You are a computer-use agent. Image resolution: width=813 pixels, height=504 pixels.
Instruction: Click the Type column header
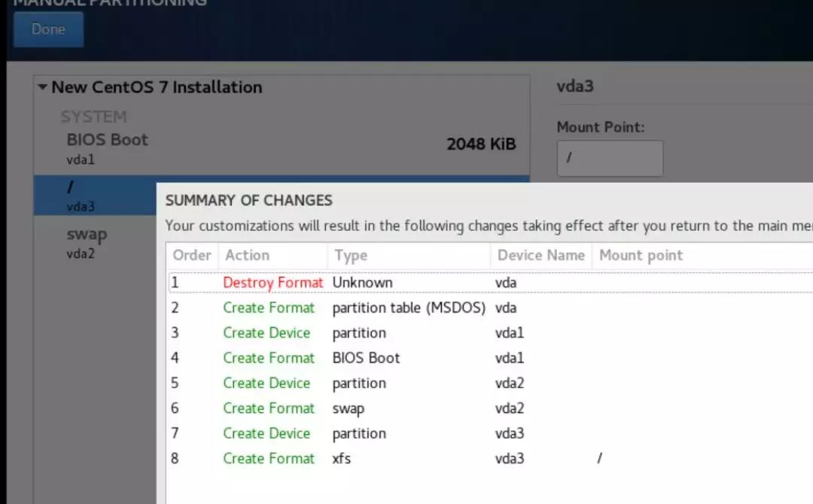[x=409, y=255]
